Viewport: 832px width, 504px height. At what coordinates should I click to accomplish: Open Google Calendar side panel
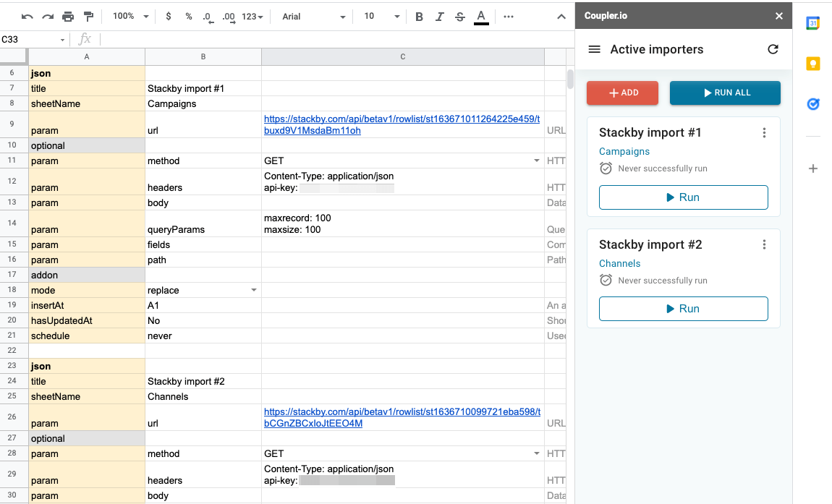point(813,23)
